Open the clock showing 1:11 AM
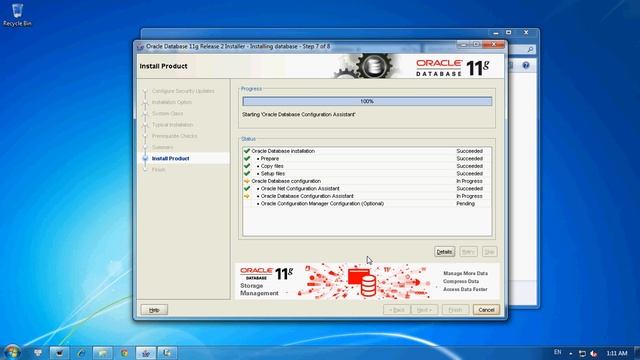Screen dimensions: 640x360 (617, 353)
